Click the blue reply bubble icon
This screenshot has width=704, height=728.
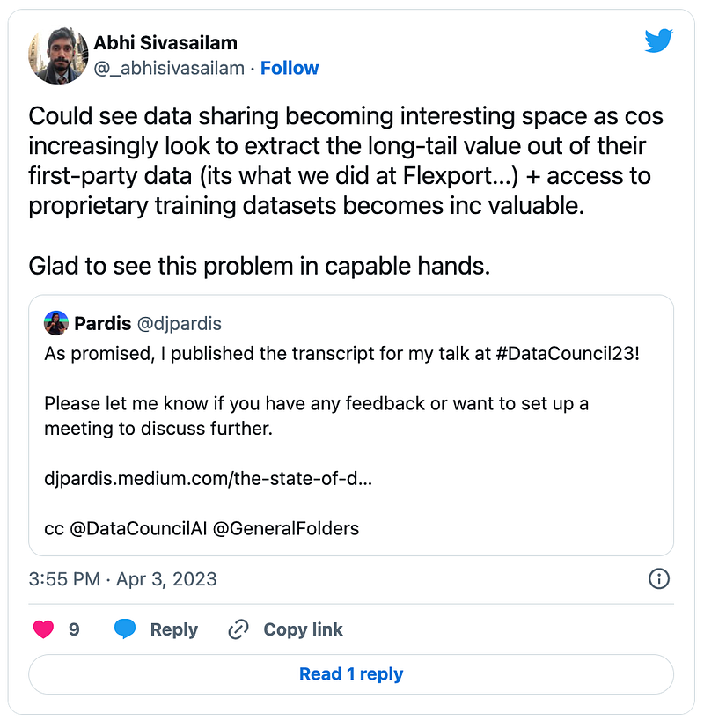pos(125,629)
